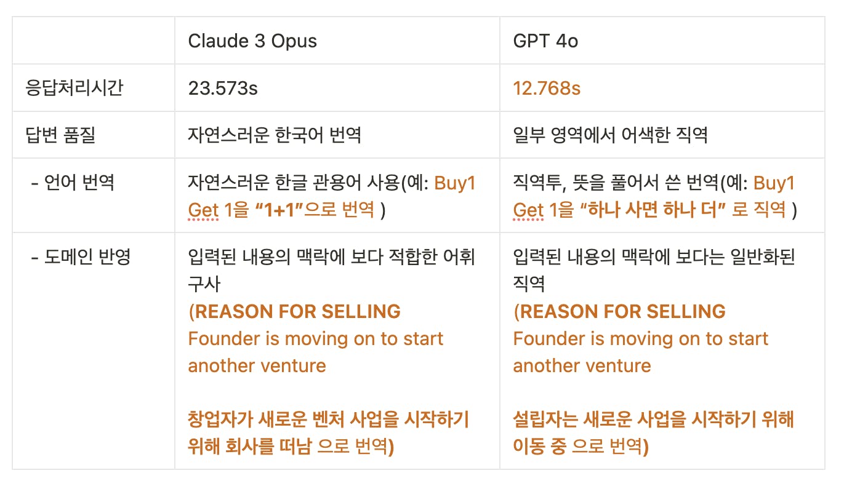Image resolution: width=868 pixels, height=497 pixels.
Task: Select the "답변 품질" row label cell
Action: (60, 135)
